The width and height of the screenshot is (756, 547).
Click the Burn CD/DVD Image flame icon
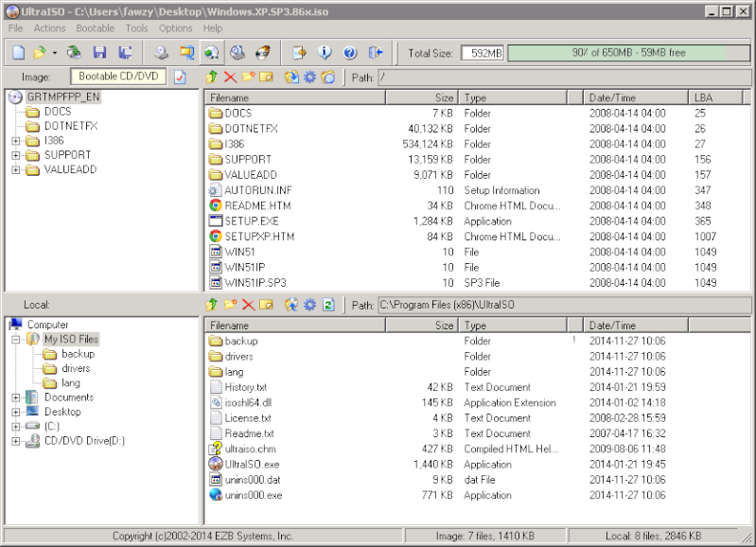click(263, 53)
